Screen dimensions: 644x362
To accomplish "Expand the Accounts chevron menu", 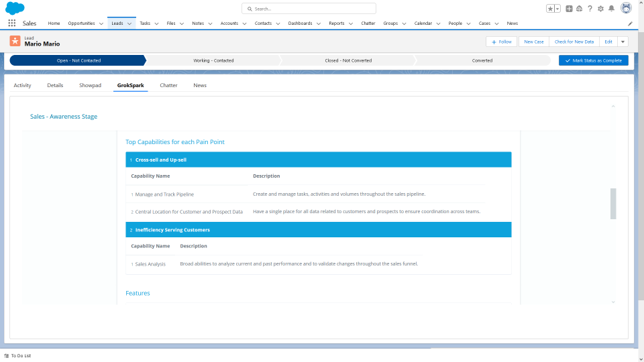I will [244, 24].
